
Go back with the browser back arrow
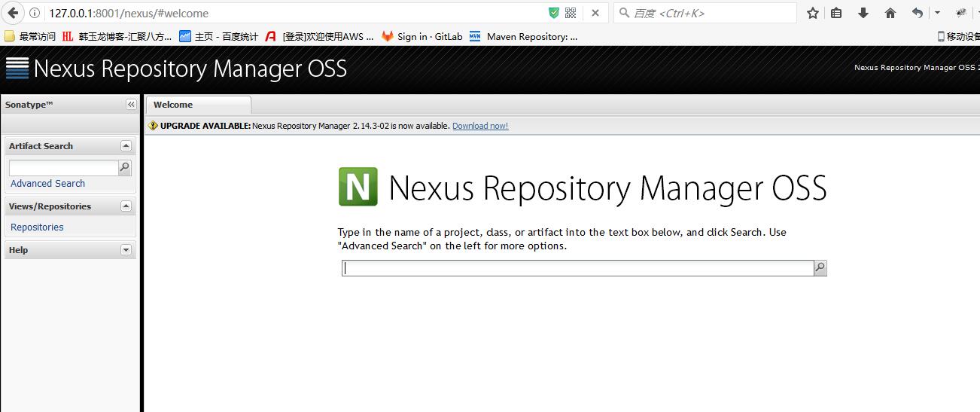point(13,13)
